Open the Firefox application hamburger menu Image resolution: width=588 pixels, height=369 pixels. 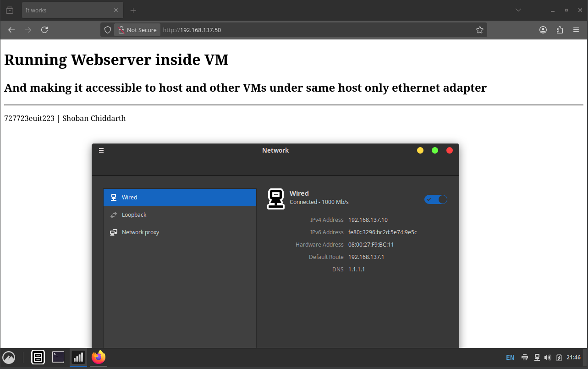point(576,30)
